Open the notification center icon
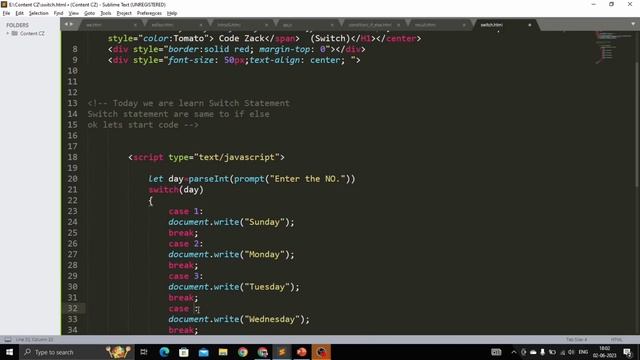 pos(627,352)
